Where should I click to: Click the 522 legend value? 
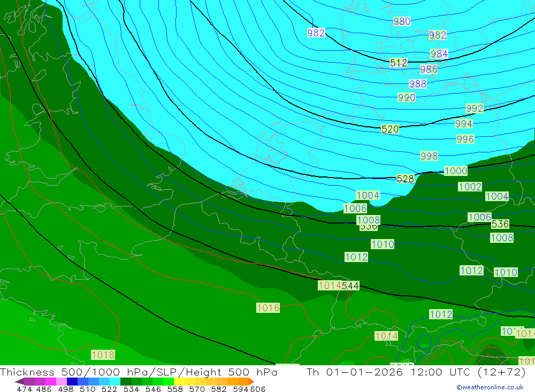[109, 389]
